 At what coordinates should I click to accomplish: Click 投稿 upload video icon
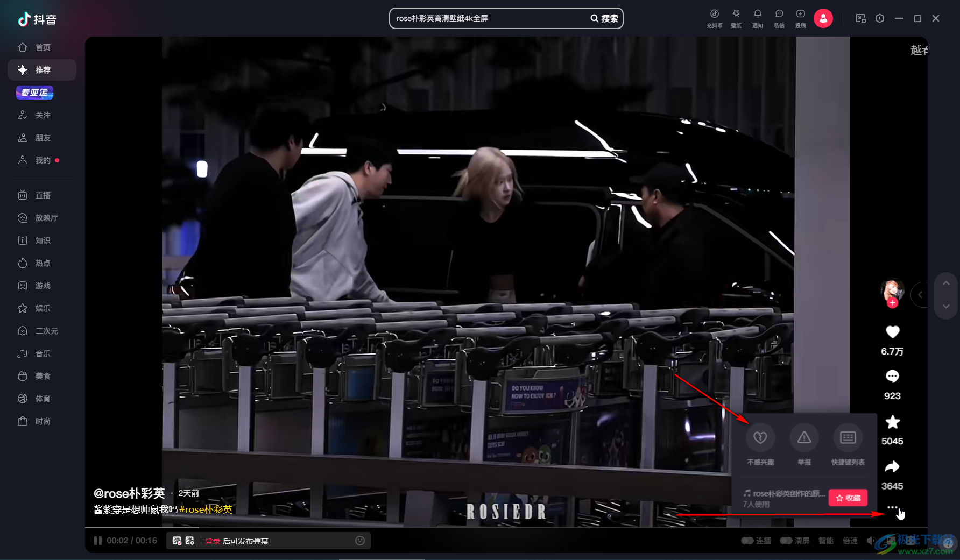click(801, 18)
